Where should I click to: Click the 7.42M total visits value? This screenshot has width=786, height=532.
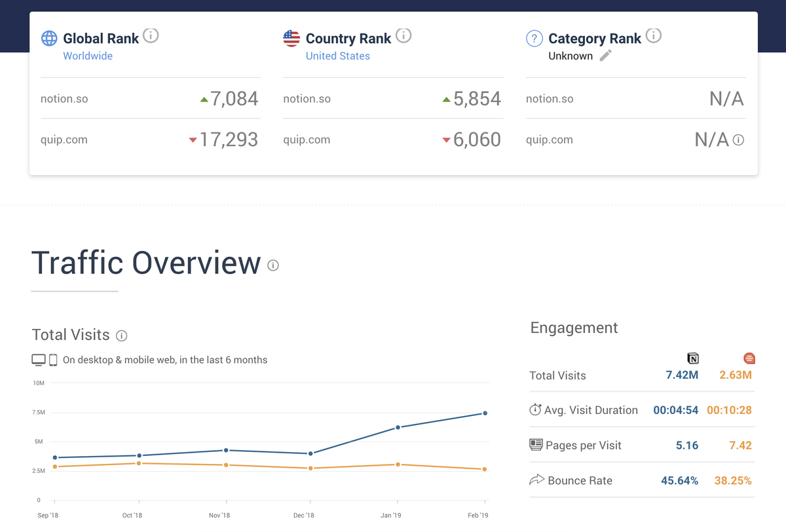point(682,375)
